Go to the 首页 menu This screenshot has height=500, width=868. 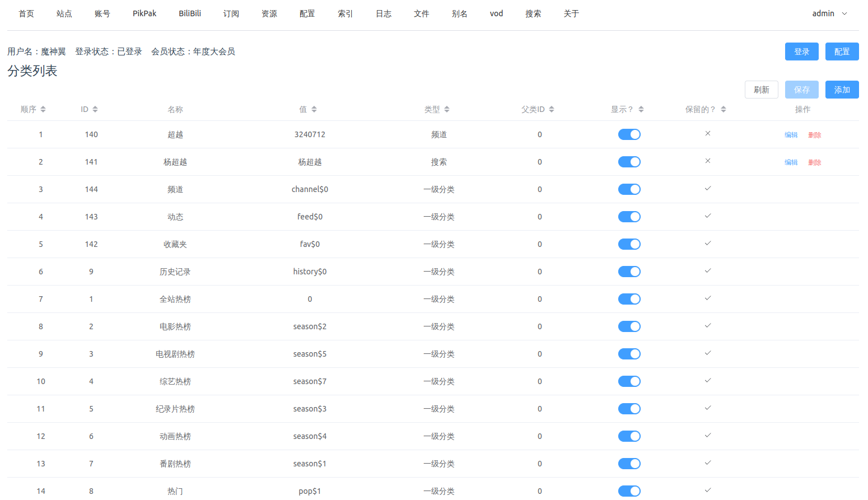(x=26, y=13)
